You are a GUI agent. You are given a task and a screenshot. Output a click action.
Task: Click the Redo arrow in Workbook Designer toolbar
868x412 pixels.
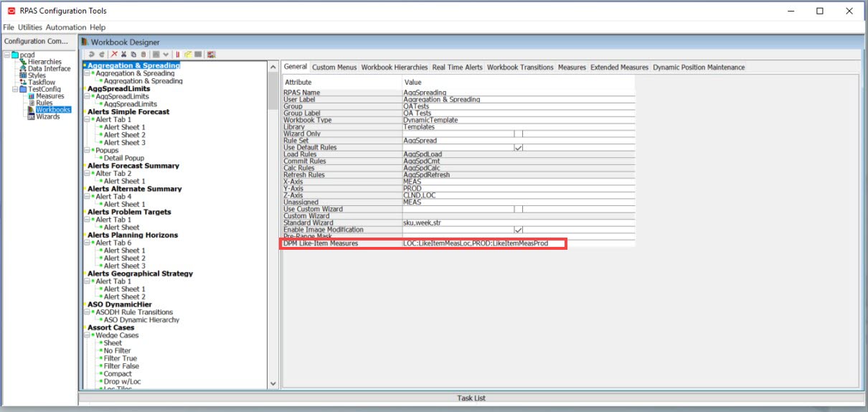[102, 55]
